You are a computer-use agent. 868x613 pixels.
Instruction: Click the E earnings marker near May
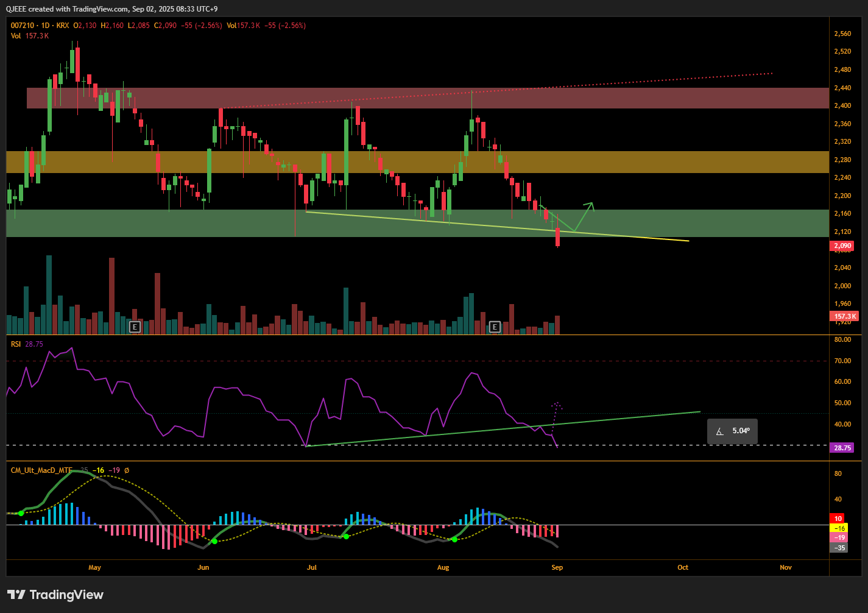click(x=135, y=327)
